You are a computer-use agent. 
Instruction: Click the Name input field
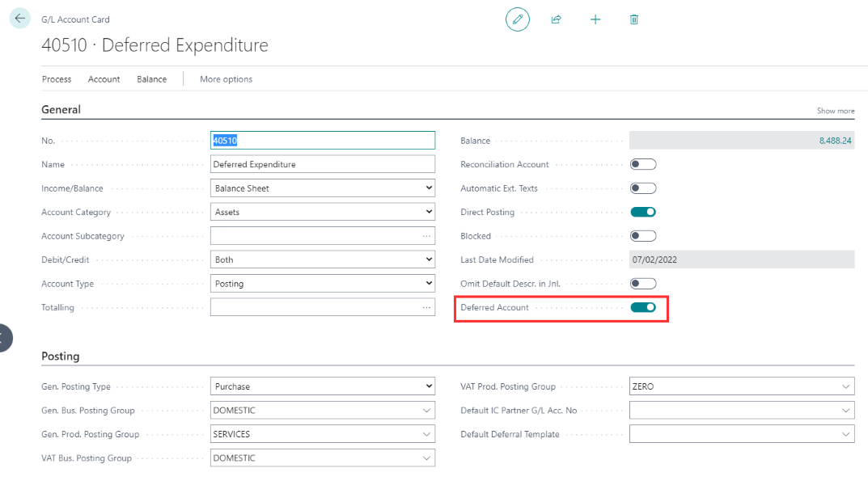point(322,164)
